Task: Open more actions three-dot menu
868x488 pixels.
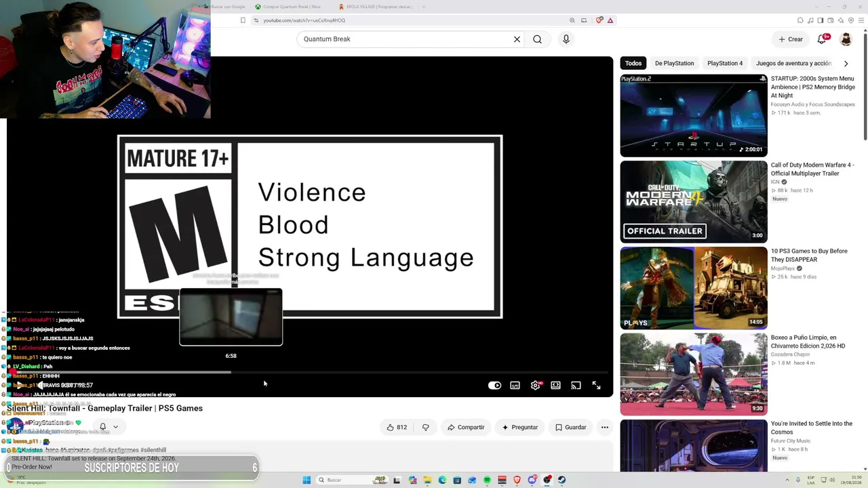Action: [605, 428]
